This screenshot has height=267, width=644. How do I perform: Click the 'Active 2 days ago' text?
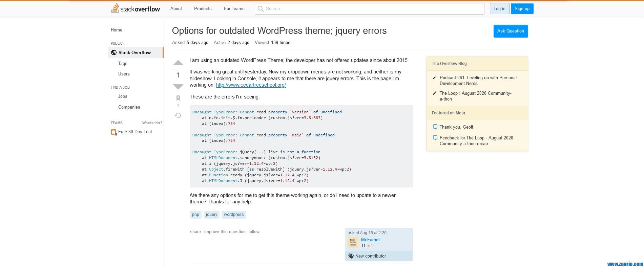[x=231, y=42]
